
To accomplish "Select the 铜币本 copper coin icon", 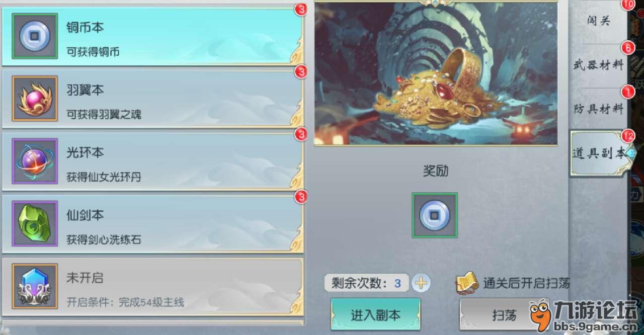I will pyautogui.click(x=35, y=36).
